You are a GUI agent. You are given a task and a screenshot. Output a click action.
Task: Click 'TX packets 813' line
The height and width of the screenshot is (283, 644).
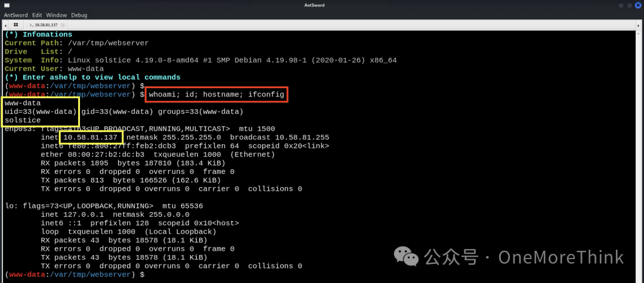pos(131,180)
